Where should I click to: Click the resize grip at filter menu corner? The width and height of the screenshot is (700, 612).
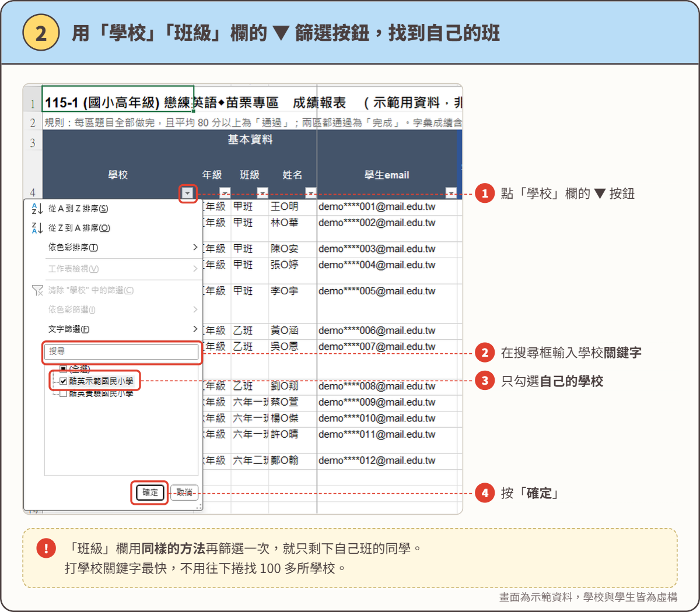[x=199, y=507]
